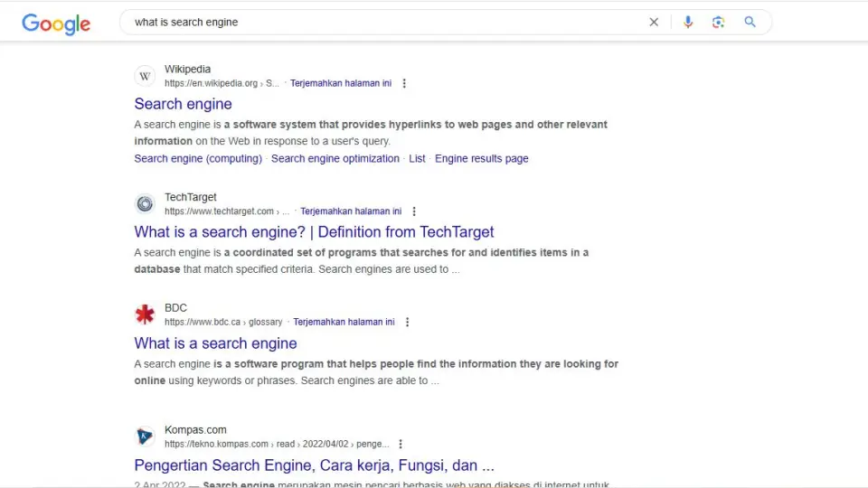Start voice search with microphone icon
The image size is (868, 488).
(x=687, y=22)
